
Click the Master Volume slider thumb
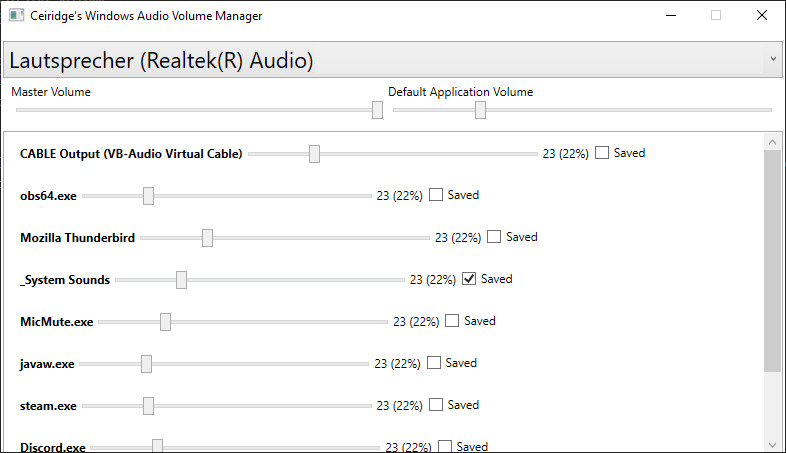pos(377,110)
